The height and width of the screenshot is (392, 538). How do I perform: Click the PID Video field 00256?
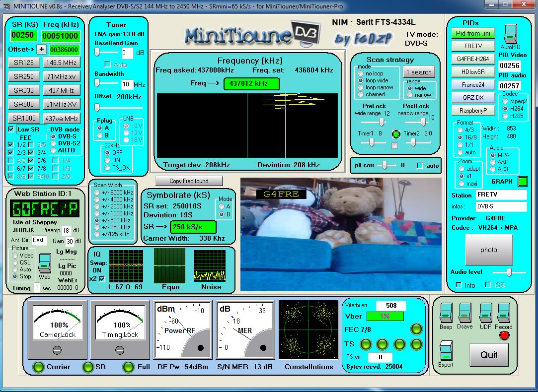coord(510,65)
